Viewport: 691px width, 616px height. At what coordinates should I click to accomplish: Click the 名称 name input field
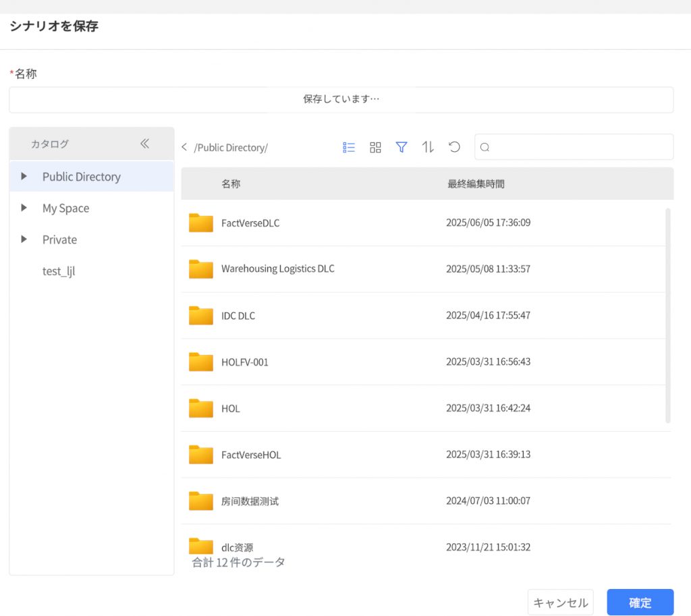(341, 99)
